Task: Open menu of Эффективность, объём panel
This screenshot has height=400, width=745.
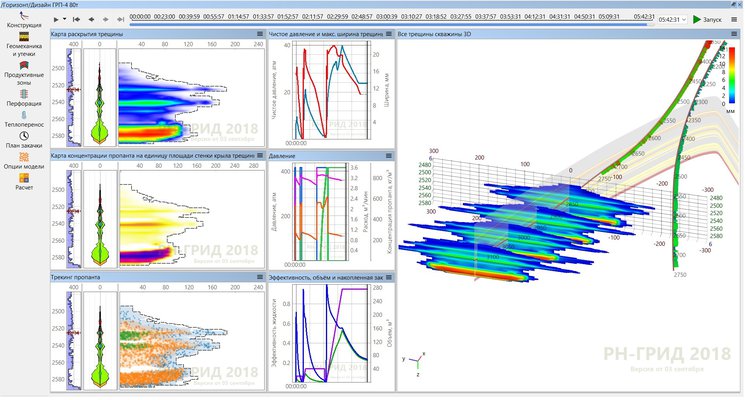Action: 389,277
